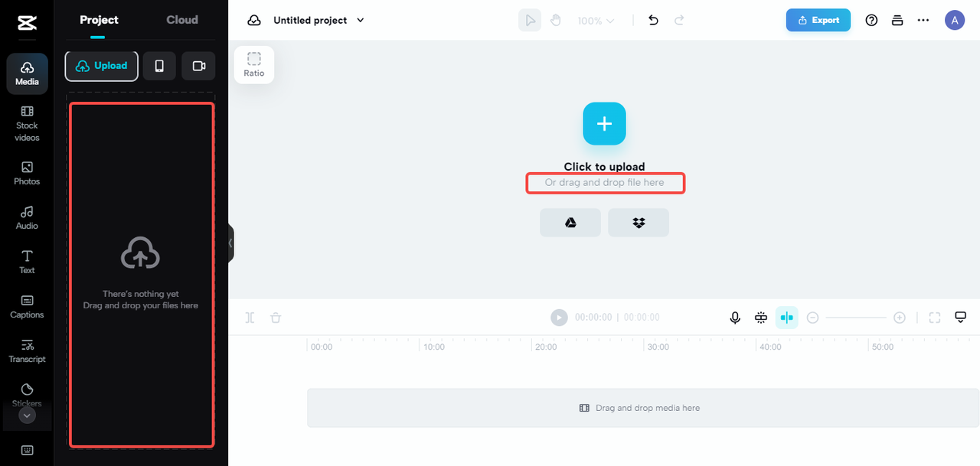Viewport: 980px width, 466px height.
Task: Open the Captions panel
Action: [x=27, y=306]
